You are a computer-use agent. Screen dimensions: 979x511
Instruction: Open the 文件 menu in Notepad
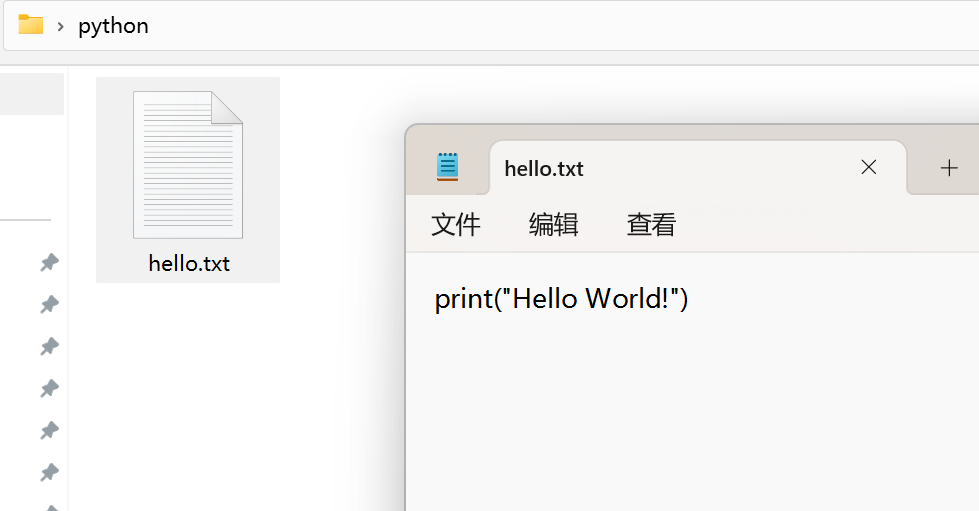click(x=456, y=224)
